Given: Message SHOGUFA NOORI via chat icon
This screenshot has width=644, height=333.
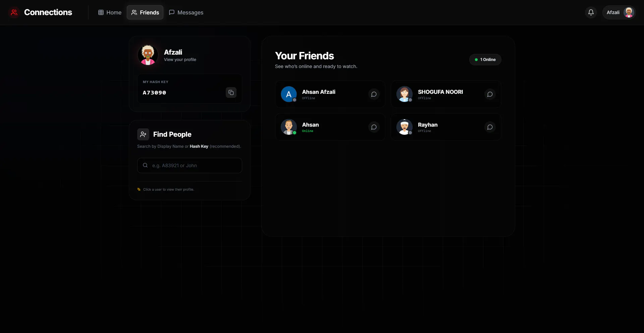Looking at the screenshot, I should point(490,94).
